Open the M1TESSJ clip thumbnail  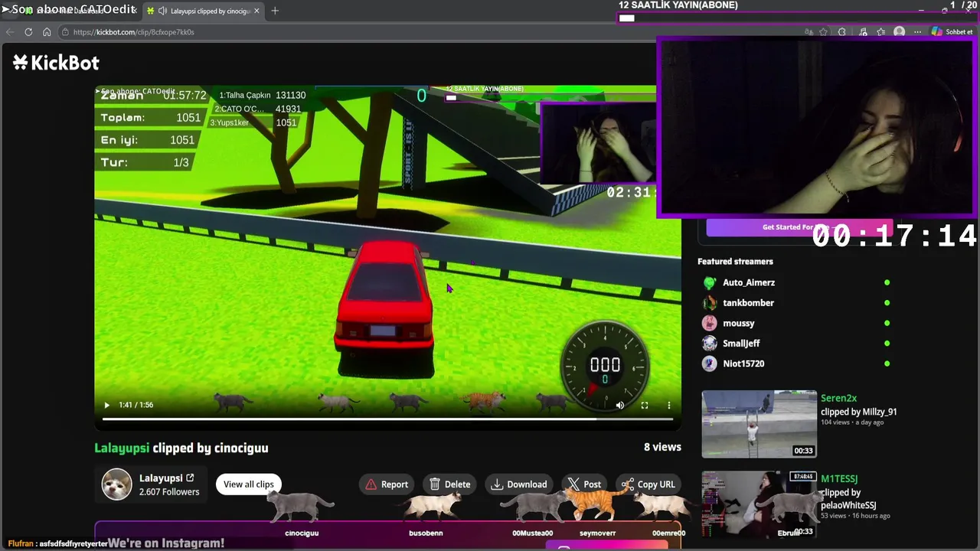click(759, 504)
